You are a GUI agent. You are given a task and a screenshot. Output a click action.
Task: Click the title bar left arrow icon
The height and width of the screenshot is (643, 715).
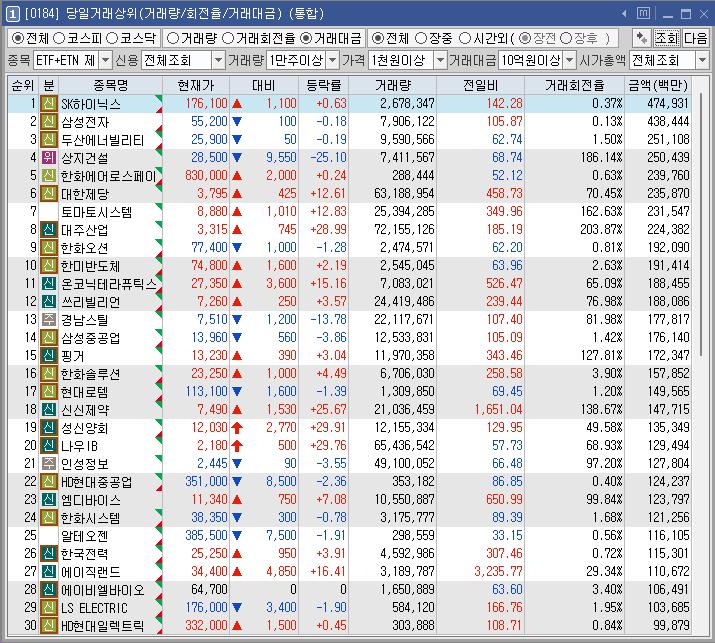coord(624,14)
